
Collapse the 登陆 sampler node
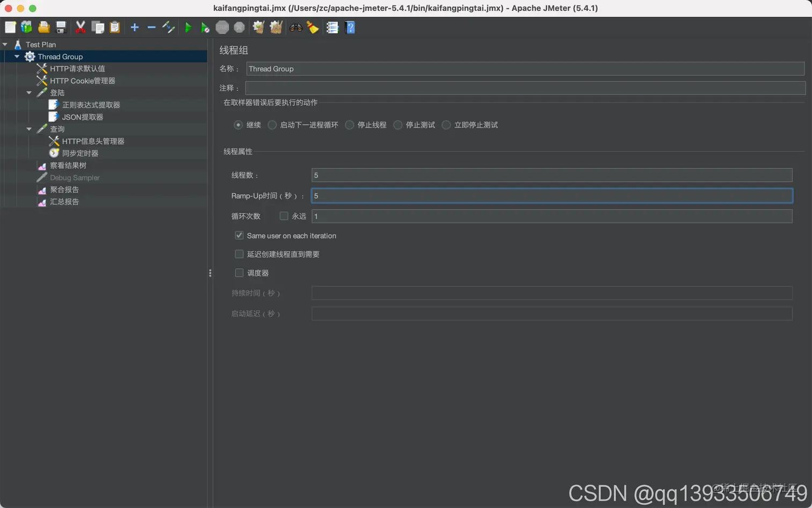tap(29, 92)
